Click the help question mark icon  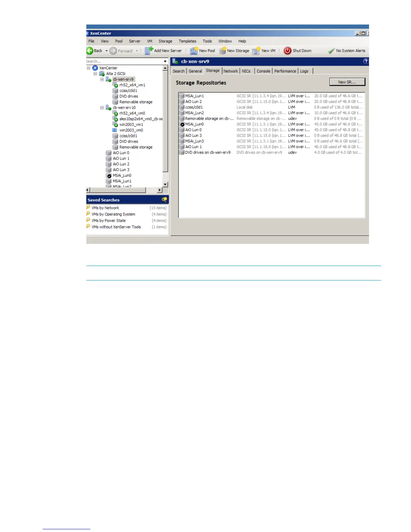(366, 61)
